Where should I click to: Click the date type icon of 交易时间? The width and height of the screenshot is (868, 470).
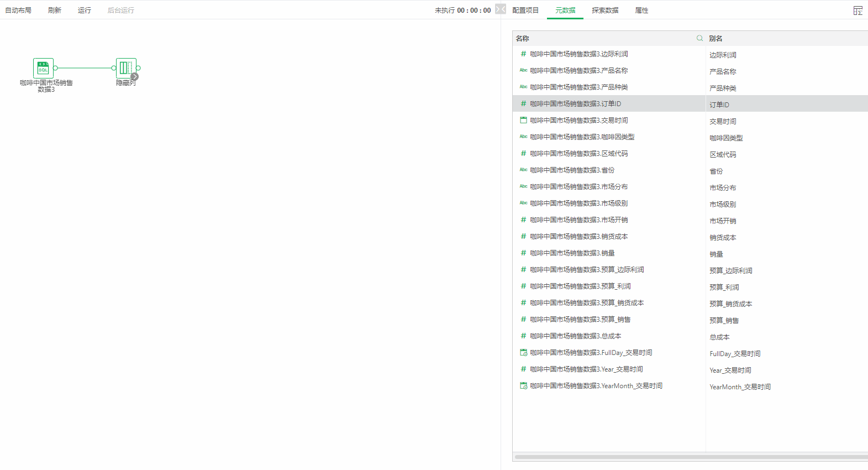[523, 120]
